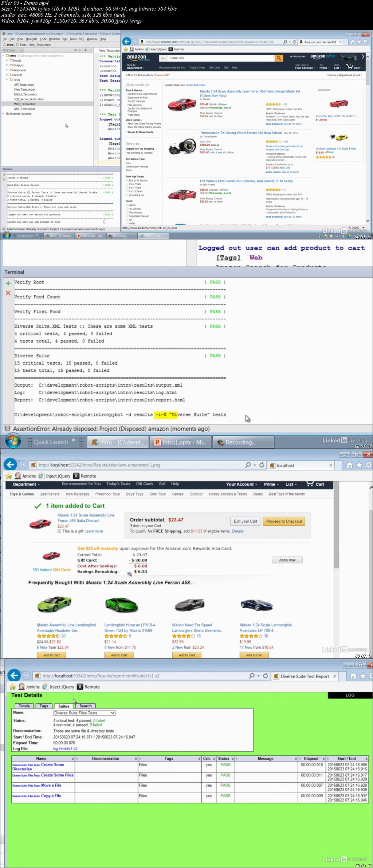Open the Cart icon on Amazon results page

pos(354,67)
